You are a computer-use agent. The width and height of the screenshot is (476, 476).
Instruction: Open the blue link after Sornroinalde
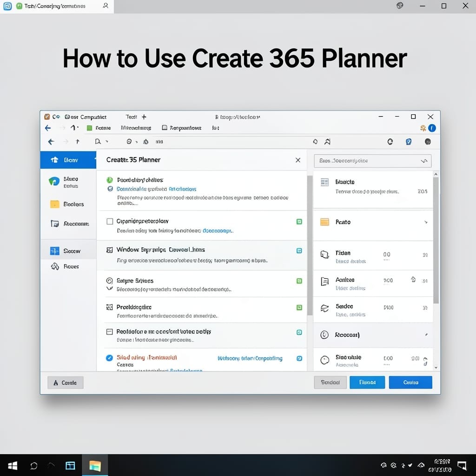(x=182, y=189)
